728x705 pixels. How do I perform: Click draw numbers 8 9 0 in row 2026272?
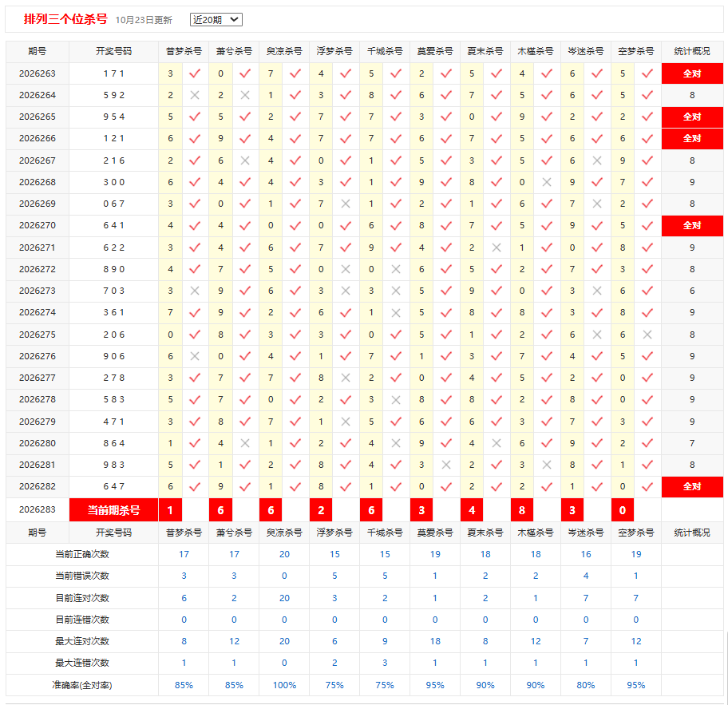click(113, 269)
